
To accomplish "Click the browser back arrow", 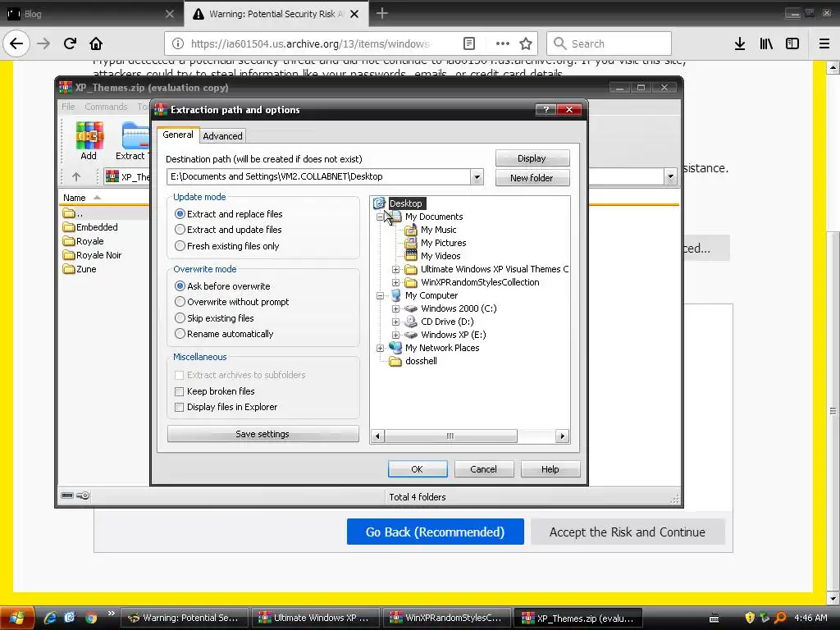I will (x=16, y=43).
